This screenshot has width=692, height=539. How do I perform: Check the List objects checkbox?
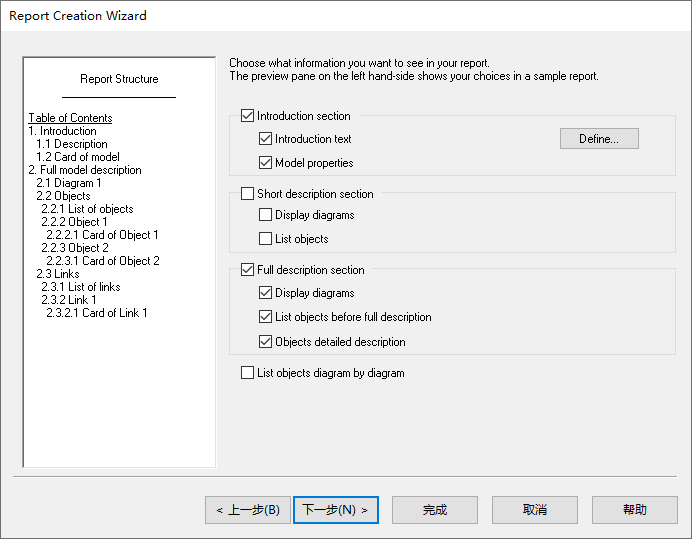(265, 238)
